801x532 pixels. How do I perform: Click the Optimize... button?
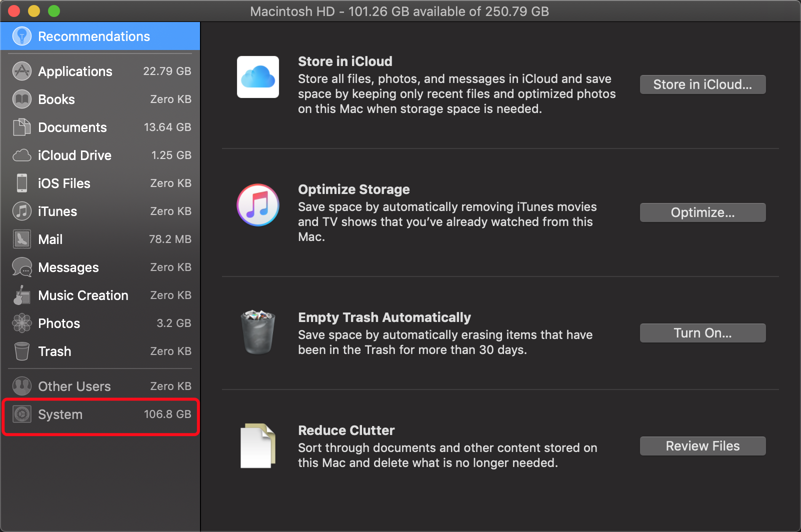pos(702,212)
